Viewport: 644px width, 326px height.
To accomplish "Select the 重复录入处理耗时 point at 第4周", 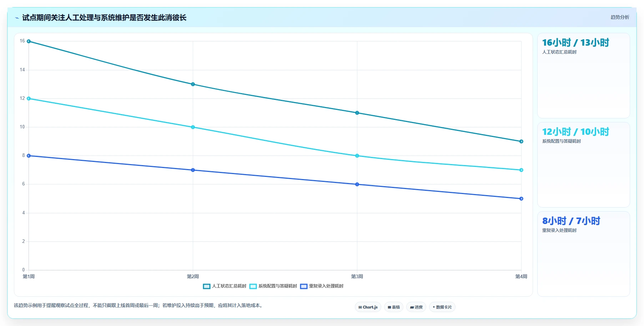I will click(x=521, y=199).
